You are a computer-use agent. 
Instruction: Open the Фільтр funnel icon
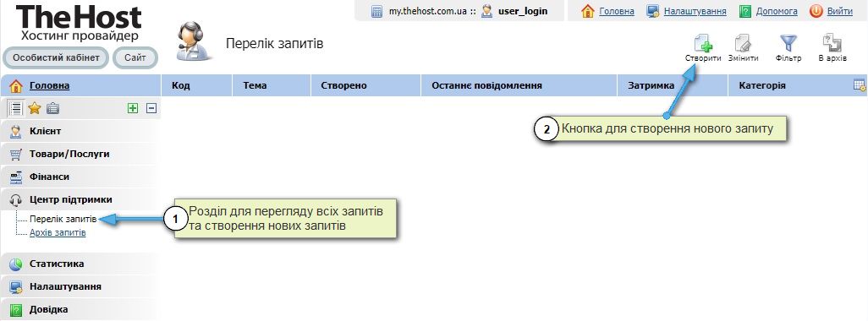click(788, 44)
